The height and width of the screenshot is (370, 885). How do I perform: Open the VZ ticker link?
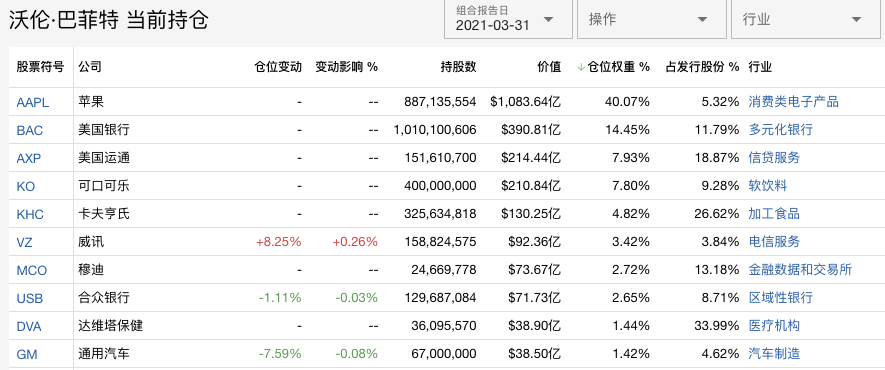(25, 243)
